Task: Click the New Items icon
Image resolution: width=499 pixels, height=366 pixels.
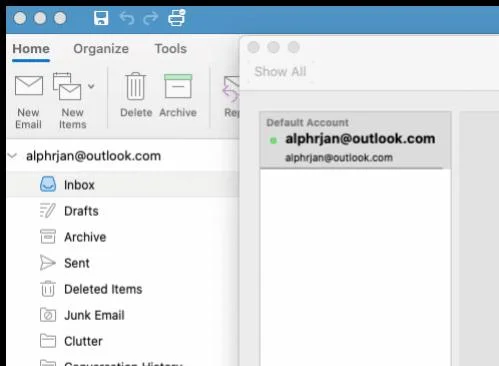Action: 67,86
